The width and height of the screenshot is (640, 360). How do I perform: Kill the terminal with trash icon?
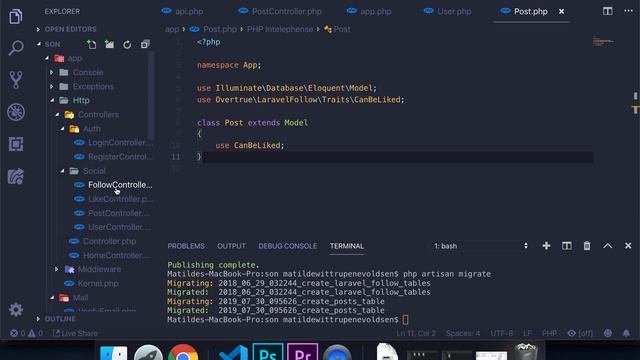[x=587, y=246]
